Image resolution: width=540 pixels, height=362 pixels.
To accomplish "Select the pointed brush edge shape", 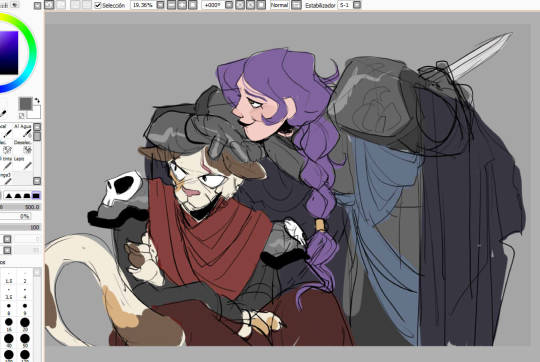I will pyautogui.click(x=9, y=196).
